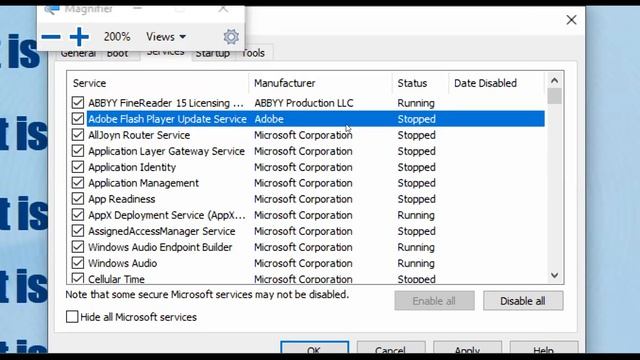Image resolution: width=640 pixels, height=360 pixels.
Task: Confirm with the OK button
Action: [314, 347]
